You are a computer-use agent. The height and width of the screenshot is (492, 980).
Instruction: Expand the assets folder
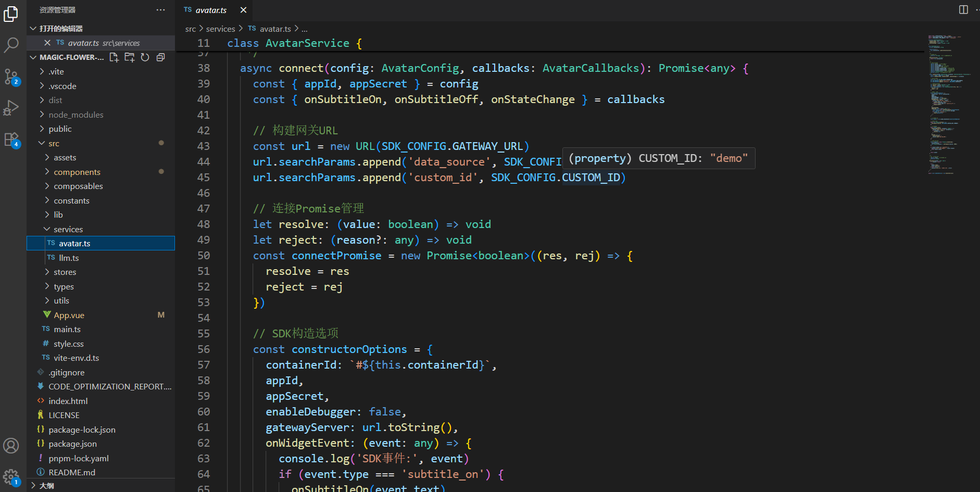tap(100, 157)
